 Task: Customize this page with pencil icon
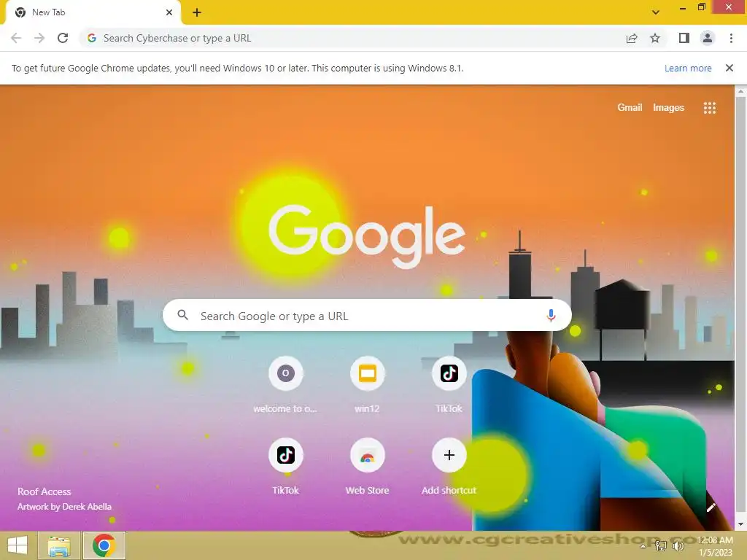pos(711,507)
